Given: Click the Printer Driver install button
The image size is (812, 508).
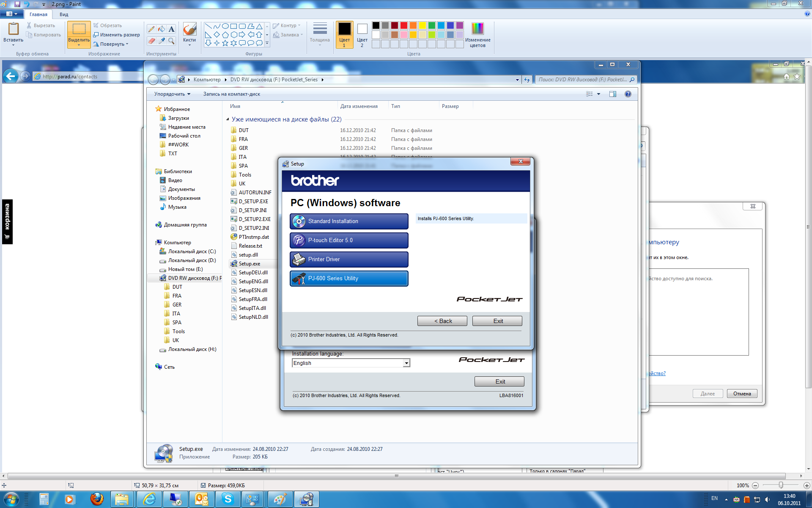Looking at the screenshot, I should click(349, 260).
